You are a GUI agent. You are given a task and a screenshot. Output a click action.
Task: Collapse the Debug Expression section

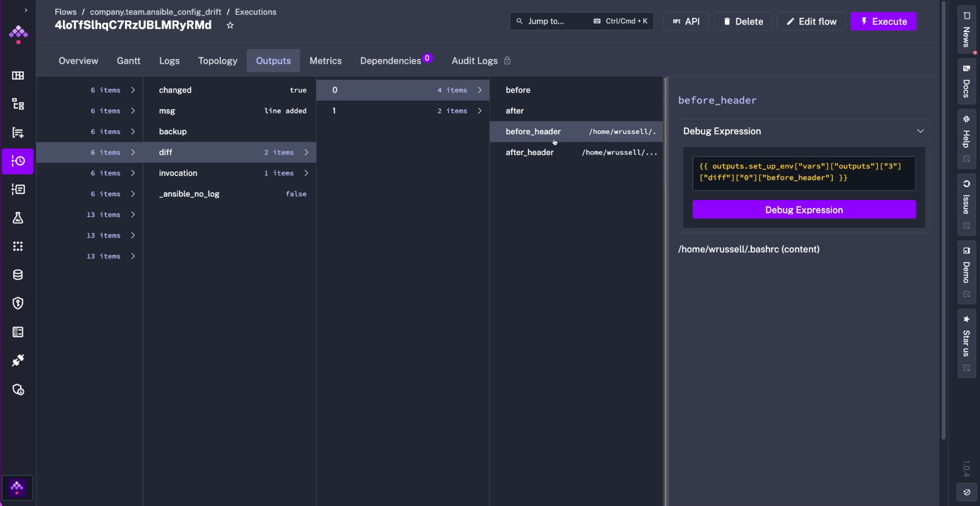[x=921, y=131]
